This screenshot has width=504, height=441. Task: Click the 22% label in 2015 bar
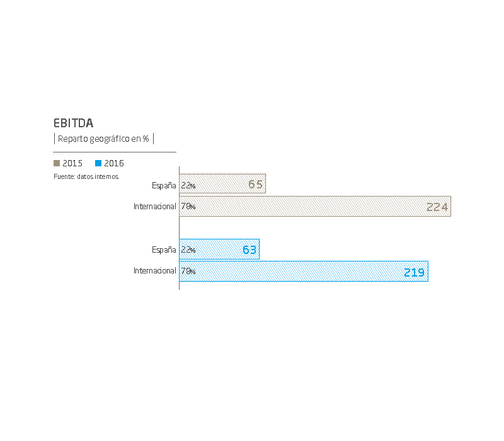(188, 185)
